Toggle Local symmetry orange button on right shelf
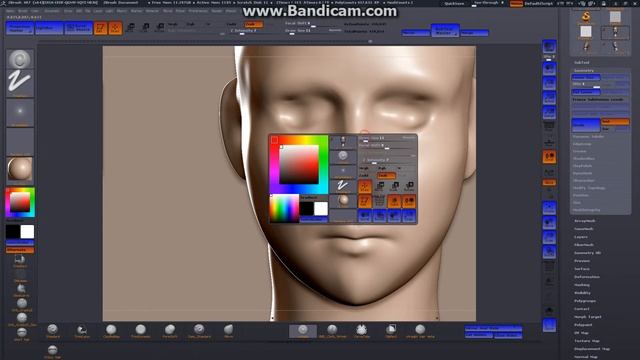 (549, 157)
